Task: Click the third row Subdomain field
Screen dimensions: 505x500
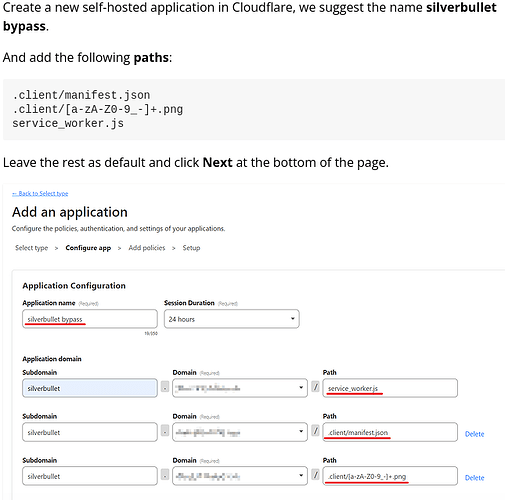Action: point(90,476)
